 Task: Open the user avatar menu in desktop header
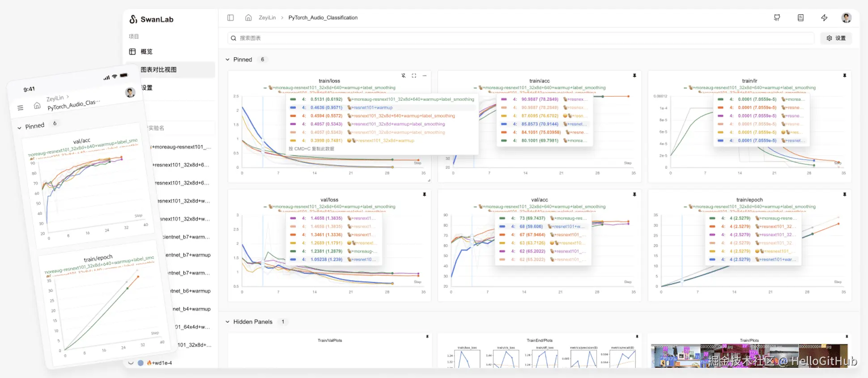pos(846,17)
